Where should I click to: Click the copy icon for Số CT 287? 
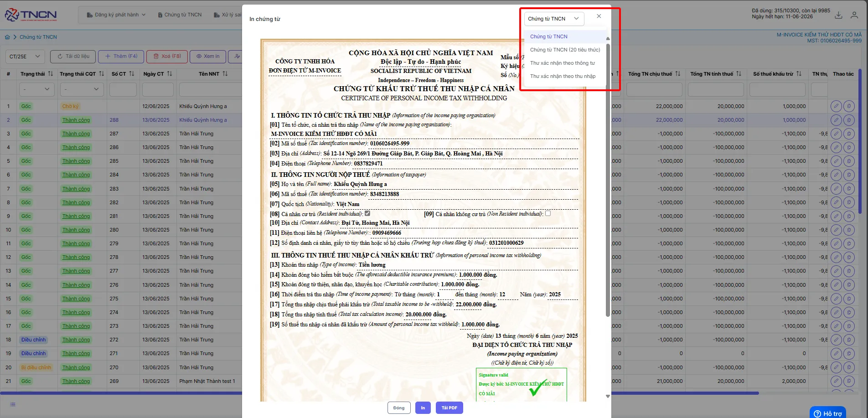tap(849, 134)
